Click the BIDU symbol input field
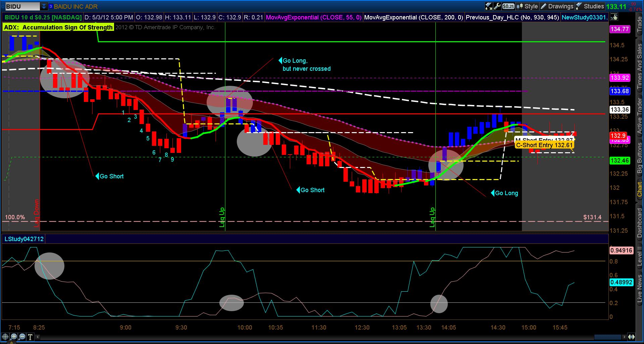The image size is (644, 344). [22, 6]
